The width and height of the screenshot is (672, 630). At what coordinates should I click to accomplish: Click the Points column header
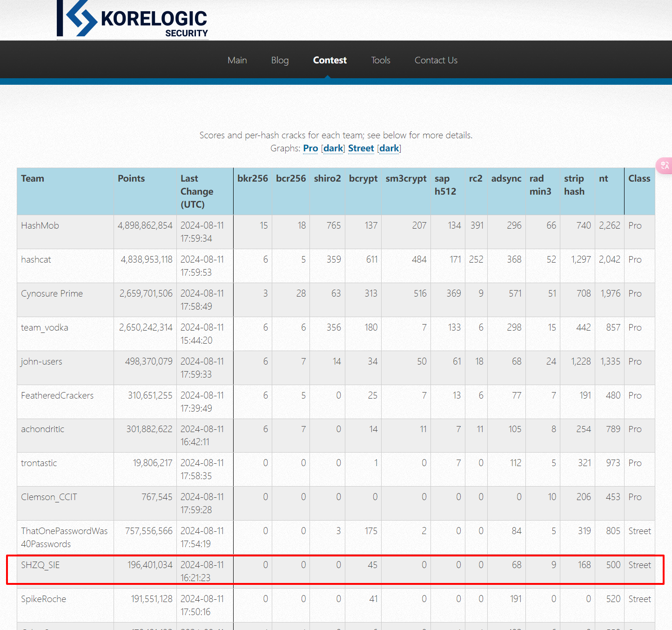(131, 178)
